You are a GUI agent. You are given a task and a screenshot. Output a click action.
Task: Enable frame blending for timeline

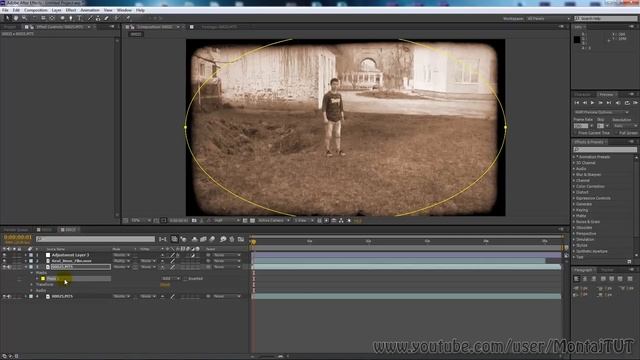click(x=203, y=239)
